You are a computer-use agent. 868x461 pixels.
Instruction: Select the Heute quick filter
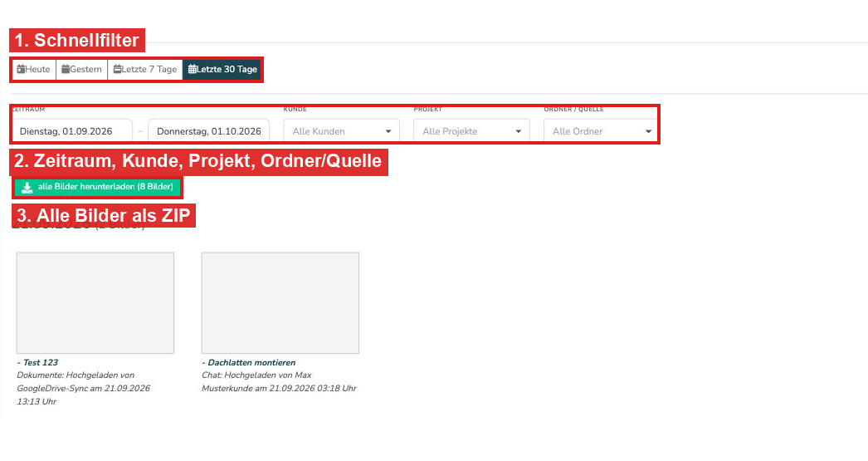click(34, 69)
